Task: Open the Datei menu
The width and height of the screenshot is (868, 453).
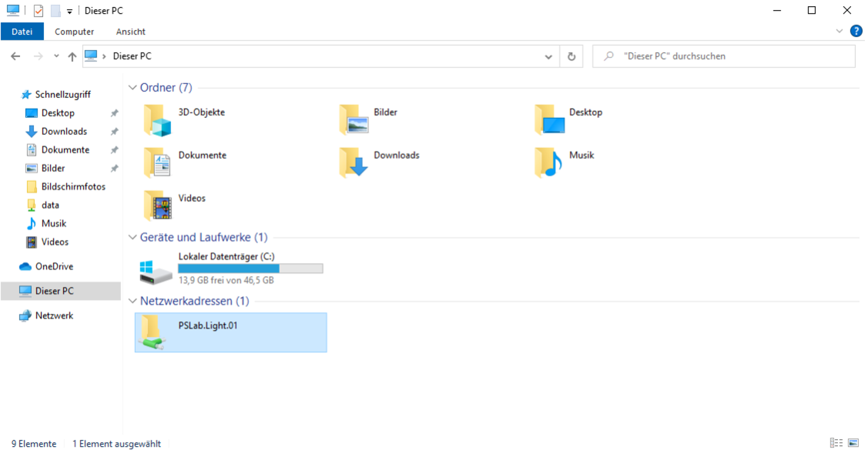Action: pos(22,31)
